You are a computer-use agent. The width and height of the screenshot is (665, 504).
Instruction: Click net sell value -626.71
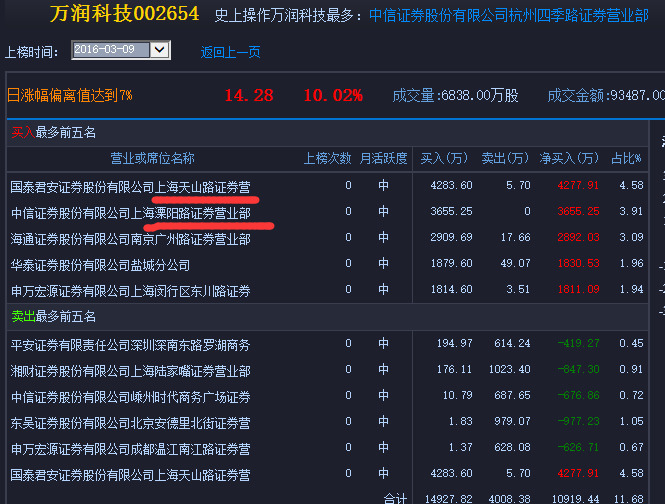point(578,447)
